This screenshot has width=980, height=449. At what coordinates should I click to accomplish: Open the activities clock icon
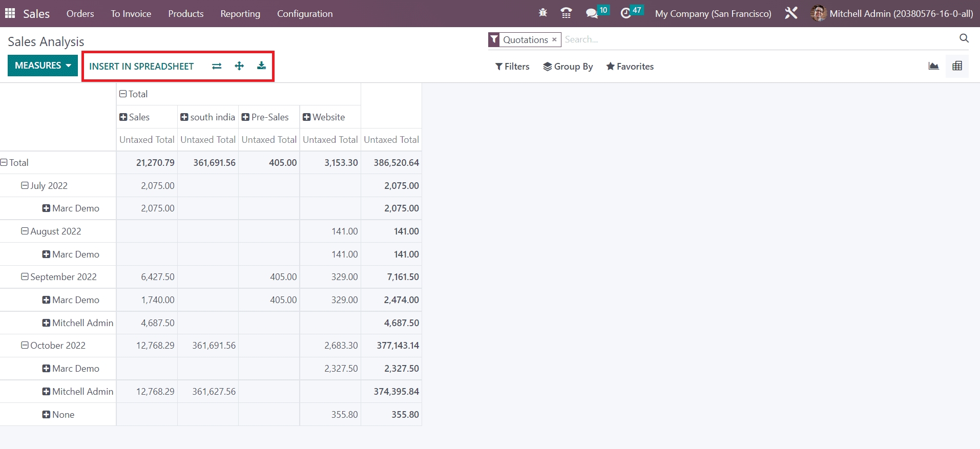(625, 13)
